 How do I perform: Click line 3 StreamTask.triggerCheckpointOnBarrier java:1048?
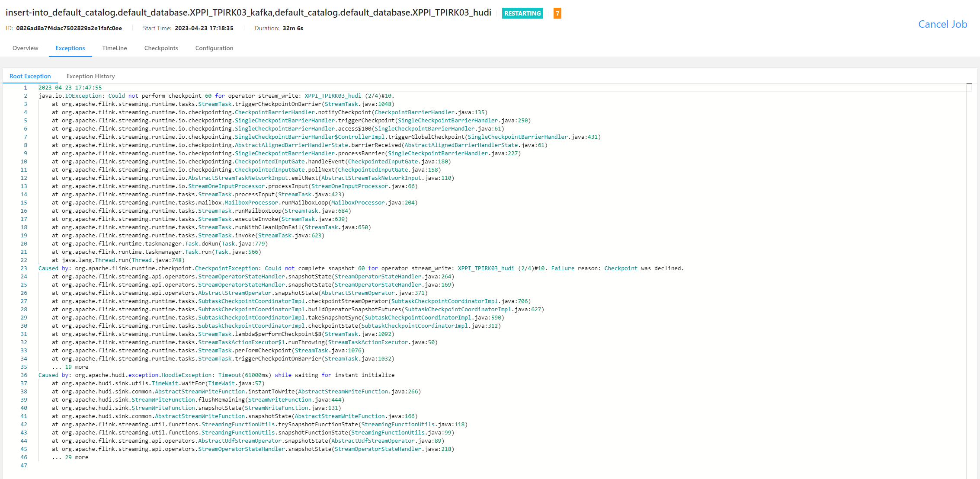pos(223,104)
